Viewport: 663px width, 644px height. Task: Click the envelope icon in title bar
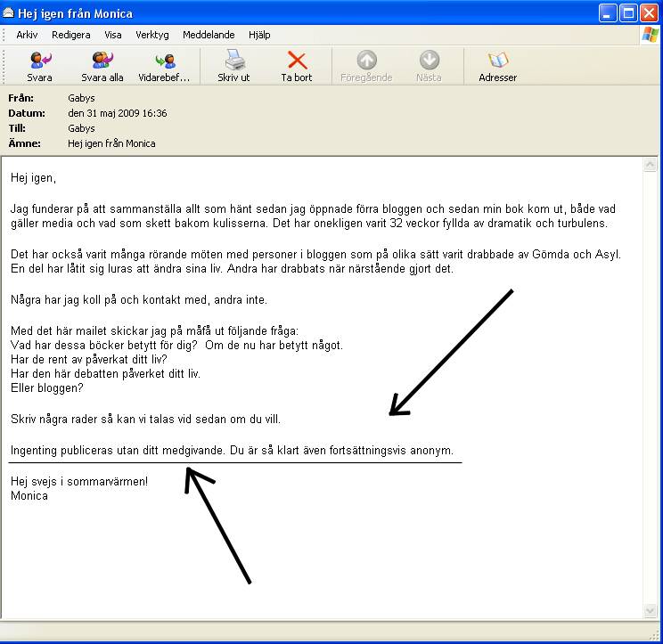click(8, 13)
